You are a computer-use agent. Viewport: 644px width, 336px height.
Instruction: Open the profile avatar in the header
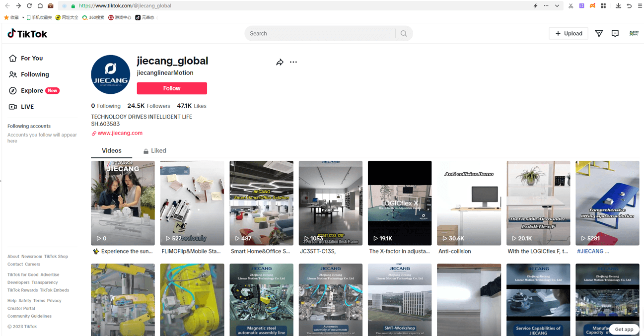(x=634, y=33)
